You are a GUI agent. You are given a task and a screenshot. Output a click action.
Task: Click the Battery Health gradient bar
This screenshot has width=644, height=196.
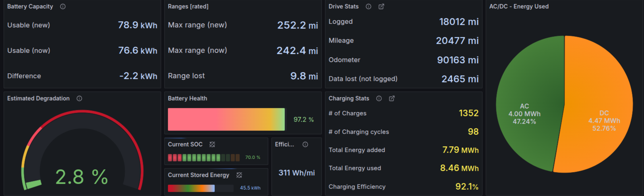click(226, 119)
